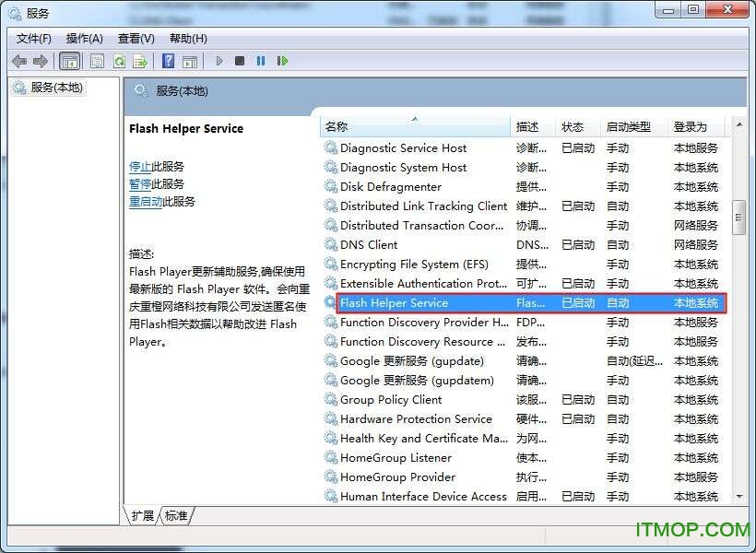Refresh the services list
The image size is (756, 553).
tap(119, 60)
